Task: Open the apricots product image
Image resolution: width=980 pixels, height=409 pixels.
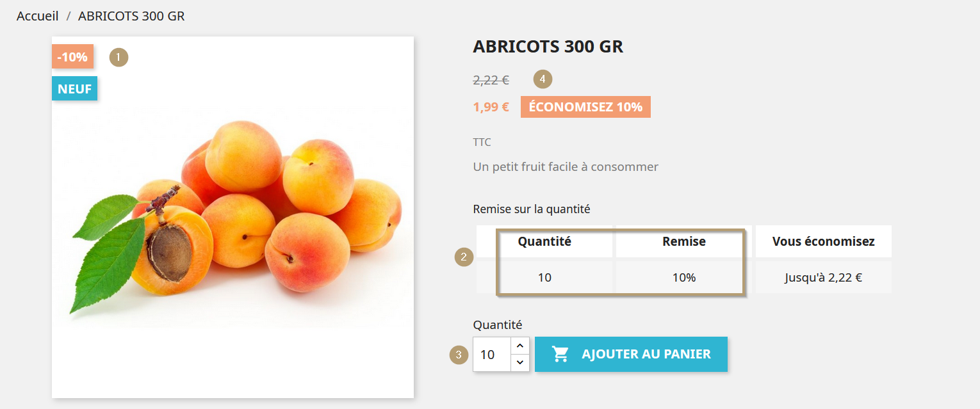Action: tap(233, 217)
